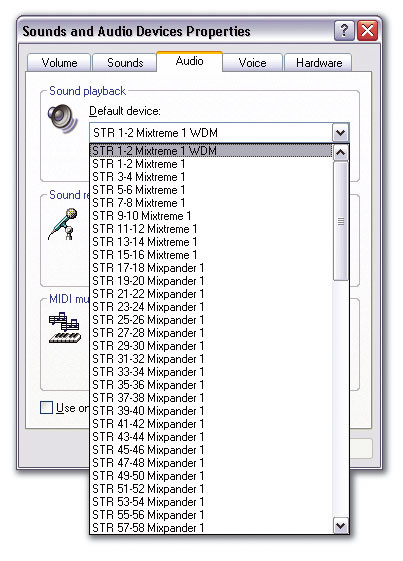
Task: Select STR 1-2 Mixtreme 1 WDM option
Action: (211, 151)
